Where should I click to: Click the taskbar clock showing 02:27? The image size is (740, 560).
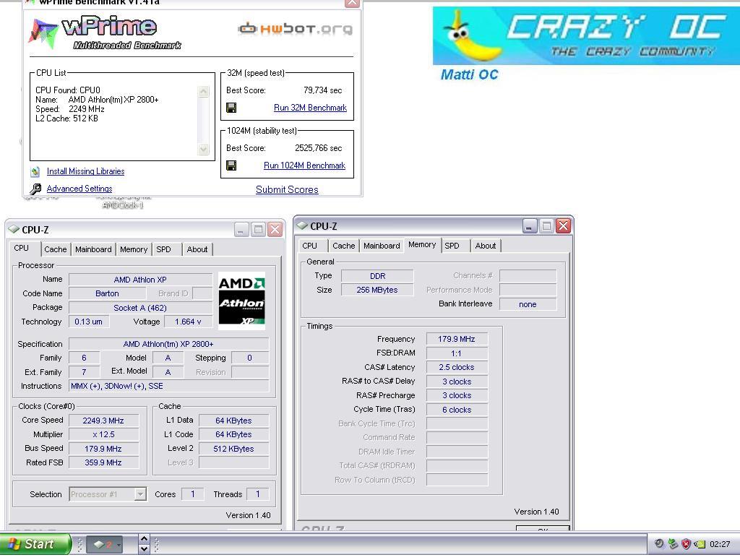click(x=720, y=544)
